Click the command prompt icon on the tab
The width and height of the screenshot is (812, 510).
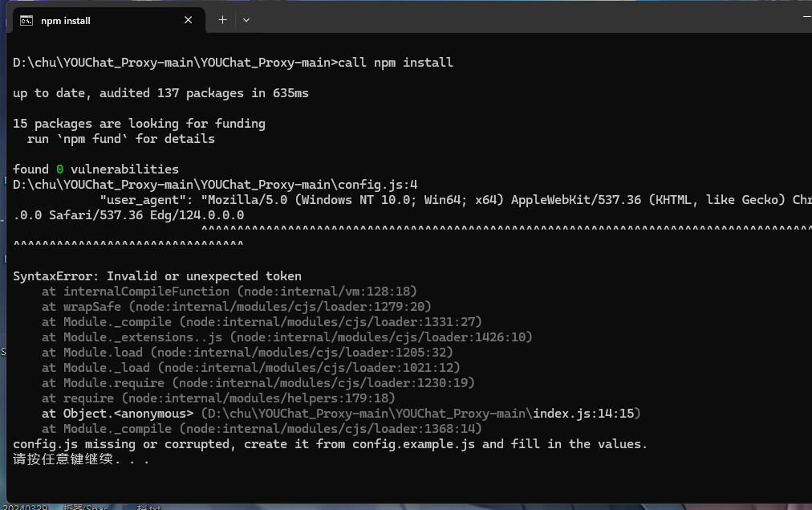[x=26, y=20]
